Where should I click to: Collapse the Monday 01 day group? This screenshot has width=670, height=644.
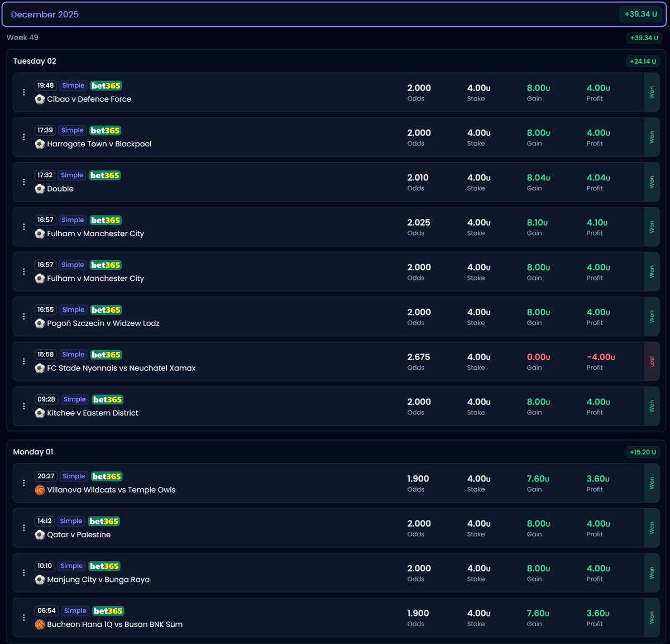tap(33, 452)
